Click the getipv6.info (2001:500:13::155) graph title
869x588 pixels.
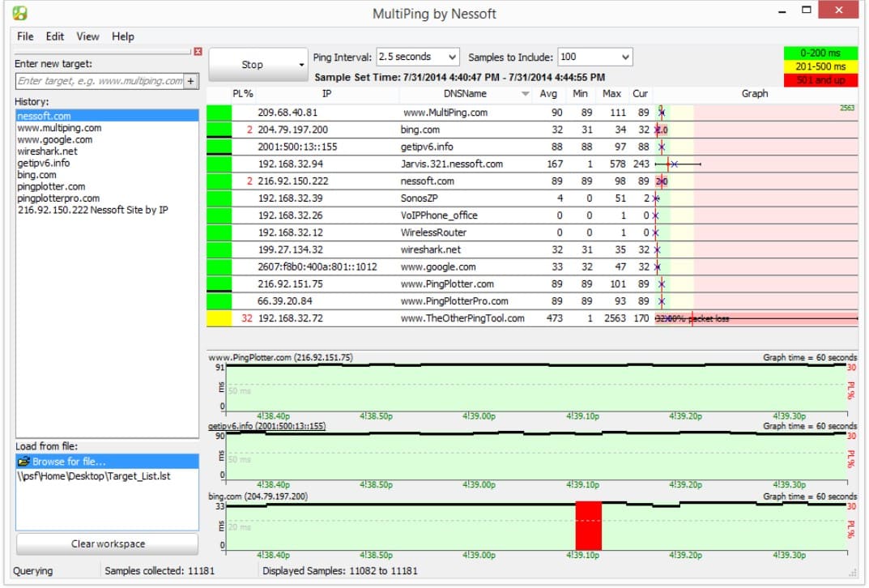click(266, 426)
